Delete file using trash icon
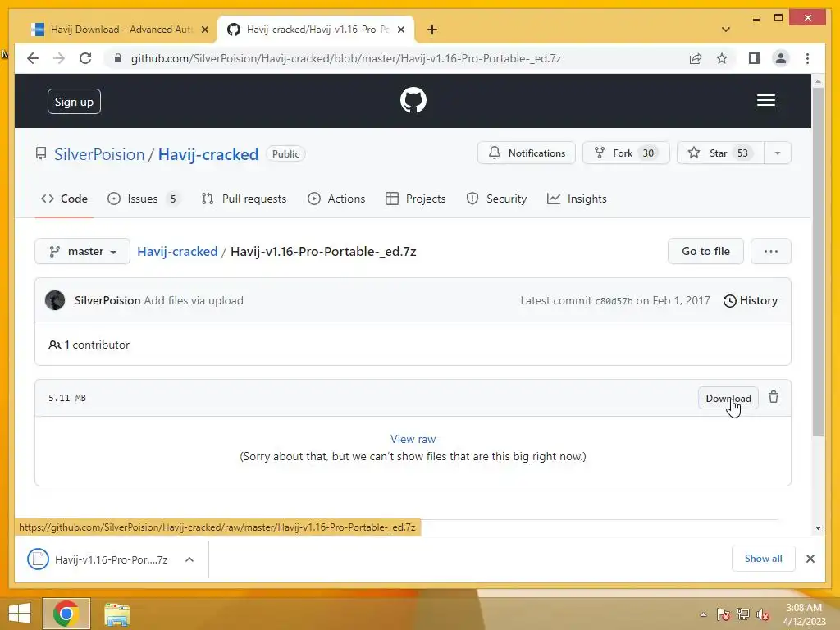 coord(773,398)
